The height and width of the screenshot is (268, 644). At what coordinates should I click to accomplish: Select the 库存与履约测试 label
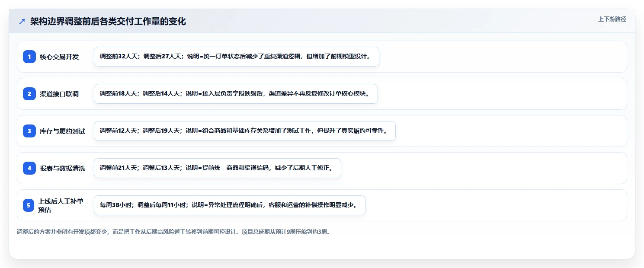click(x=63, y=131)
